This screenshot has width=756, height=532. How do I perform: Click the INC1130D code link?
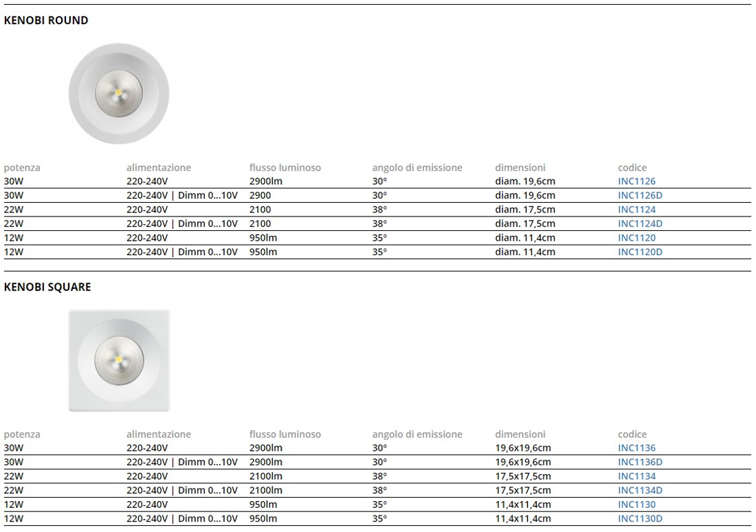[639, 518]
